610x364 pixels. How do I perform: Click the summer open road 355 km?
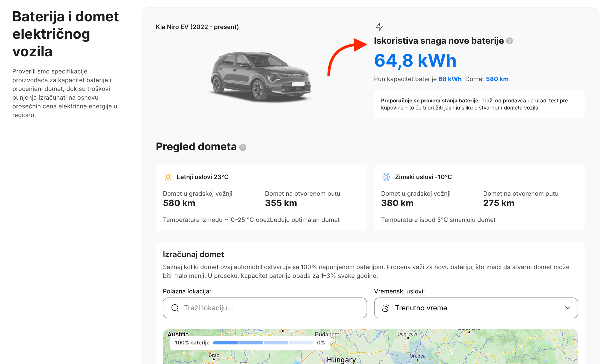pyautogui.click(x=281, y=203)
